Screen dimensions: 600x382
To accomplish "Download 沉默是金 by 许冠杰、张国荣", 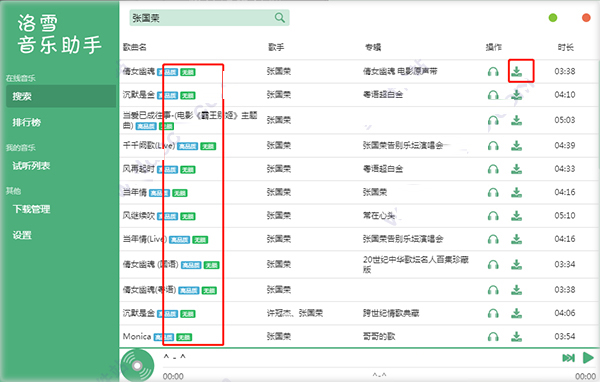I will 517,313.
